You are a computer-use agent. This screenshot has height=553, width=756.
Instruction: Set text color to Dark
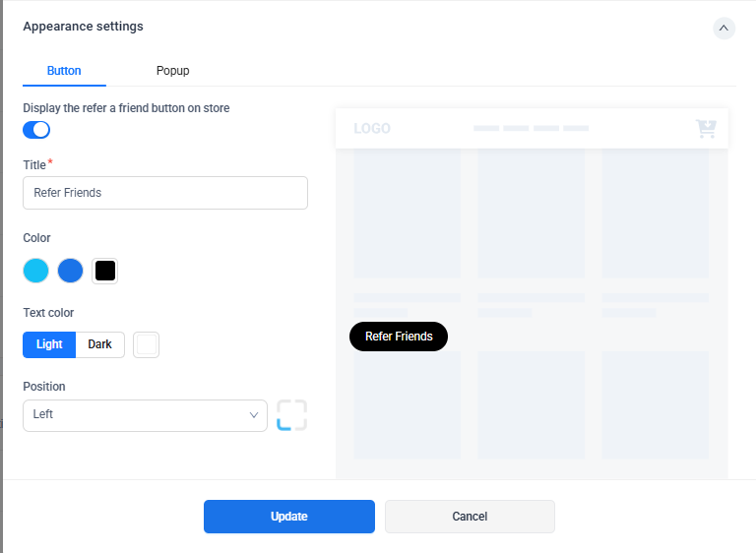tap(99, 344)
